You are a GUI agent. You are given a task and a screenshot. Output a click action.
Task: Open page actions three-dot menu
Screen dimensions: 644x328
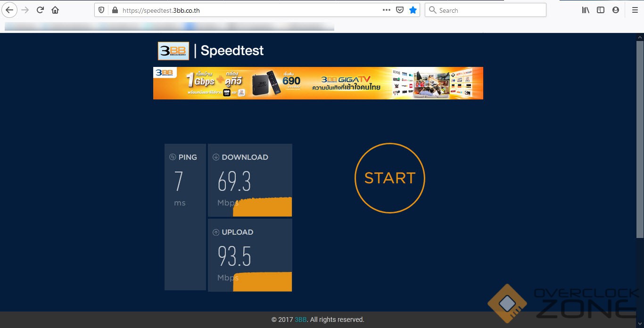point(387,10)
